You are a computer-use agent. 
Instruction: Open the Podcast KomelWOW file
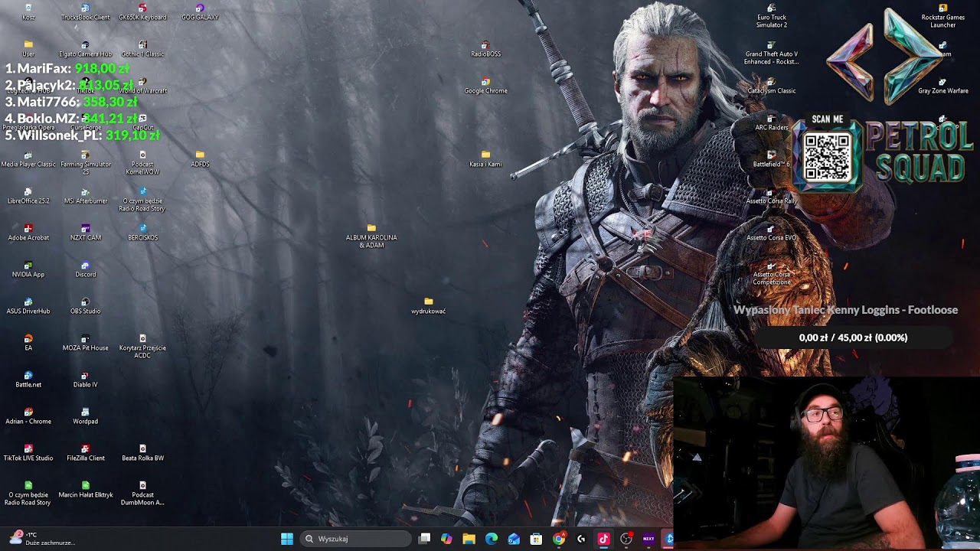[142, 162]
